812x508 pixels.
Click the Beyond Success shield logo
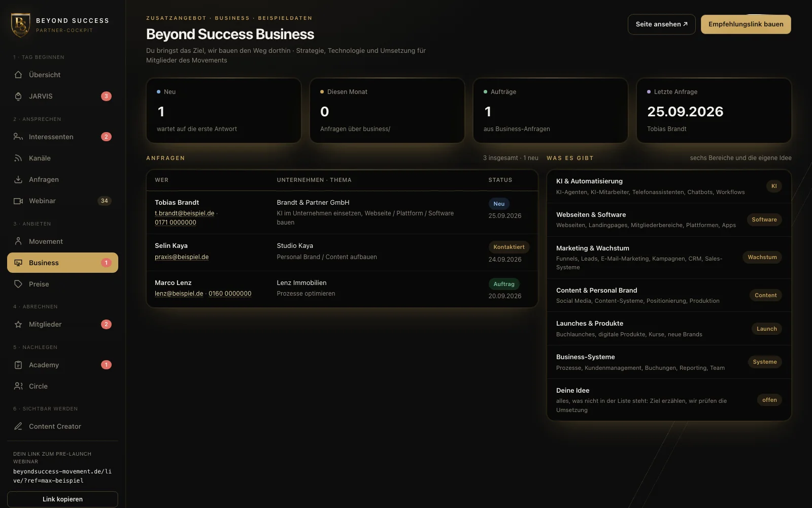[21, 25]
